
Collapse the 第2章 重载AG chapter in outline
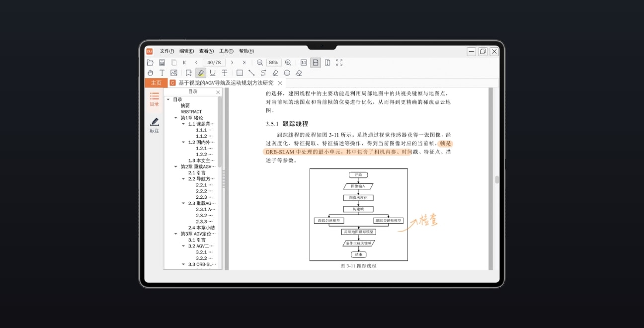pyautogui.click(x=175, y=167)
